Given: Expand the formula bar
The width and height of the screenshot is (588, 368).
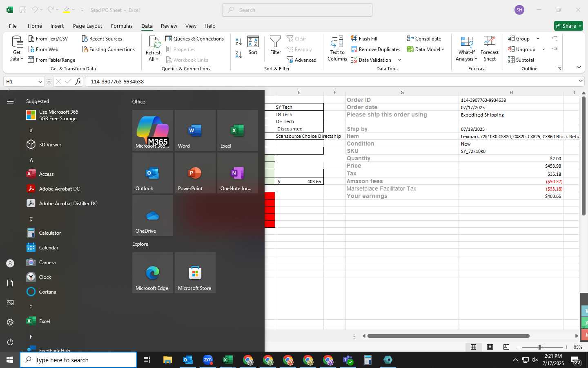Looking at the screenshot, I should [580, 81].
